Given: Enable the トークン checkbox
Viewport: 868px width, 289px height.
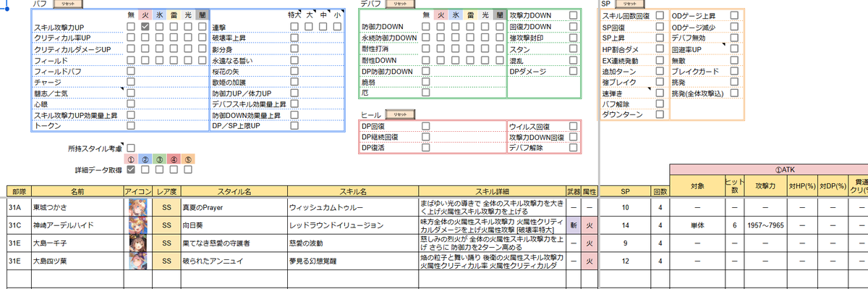Looking at the screenshot, I should [131, 126].
